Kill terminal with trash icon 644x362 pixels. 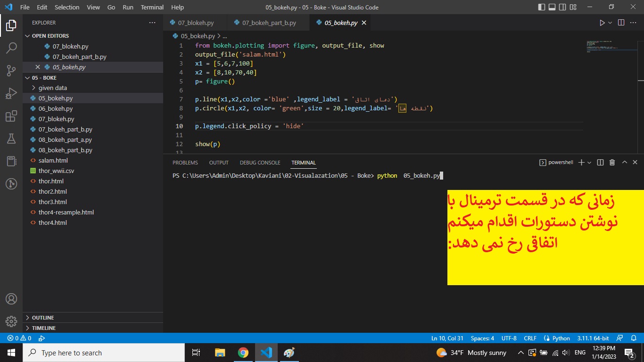pyautogui.click(x=612, y=162)
